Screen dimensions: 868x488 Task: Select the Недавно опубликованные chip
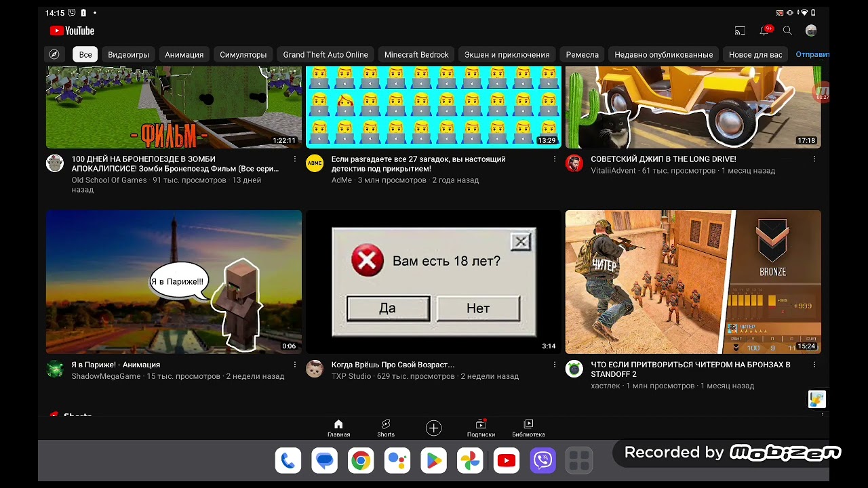tap(664, 54)
